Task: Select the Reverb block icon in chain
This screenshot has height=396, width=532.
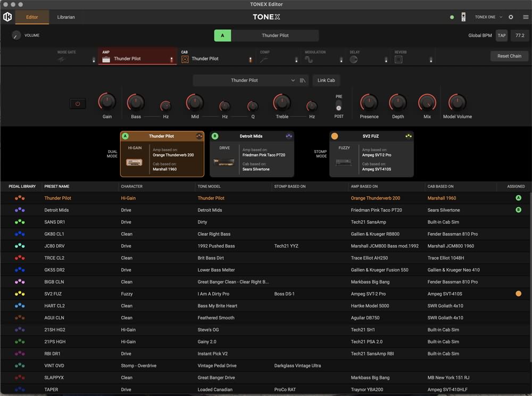Action: click(398, 60)
